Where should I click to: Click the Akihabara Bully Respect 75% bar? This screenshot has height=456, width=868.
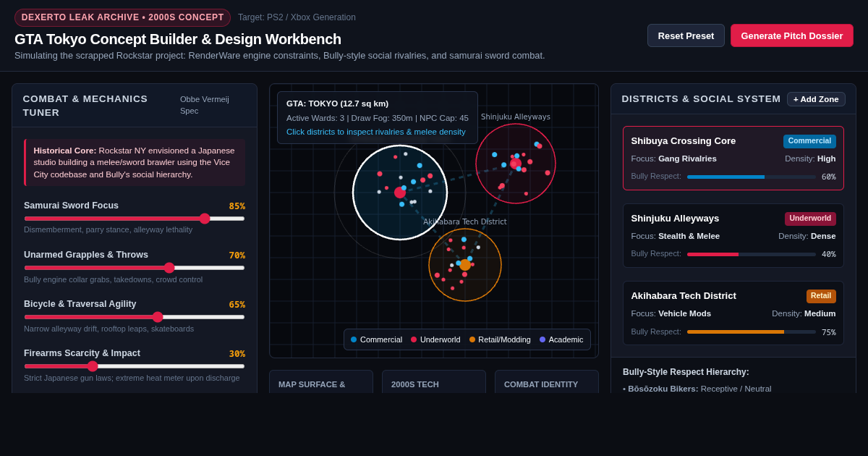752,332
